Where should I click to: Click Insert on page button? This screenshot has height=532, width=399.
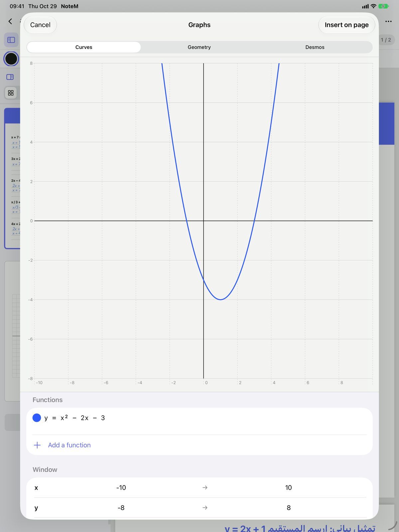(x=346, y=25)
